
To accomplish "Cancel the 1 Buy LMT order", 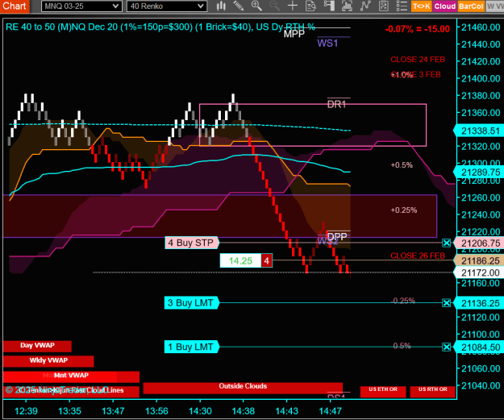I will [x=446, y=347].
